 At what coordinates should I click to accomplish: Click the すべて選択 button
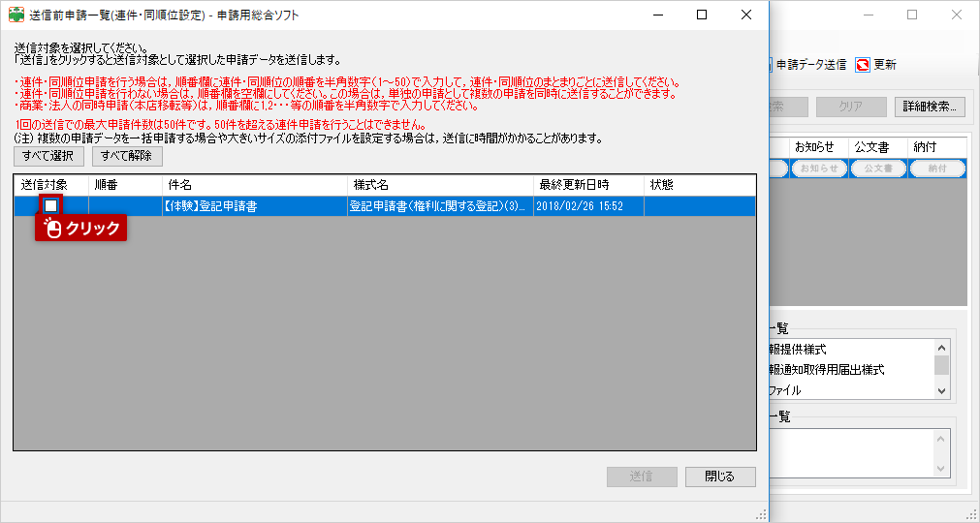pos(48,156)
